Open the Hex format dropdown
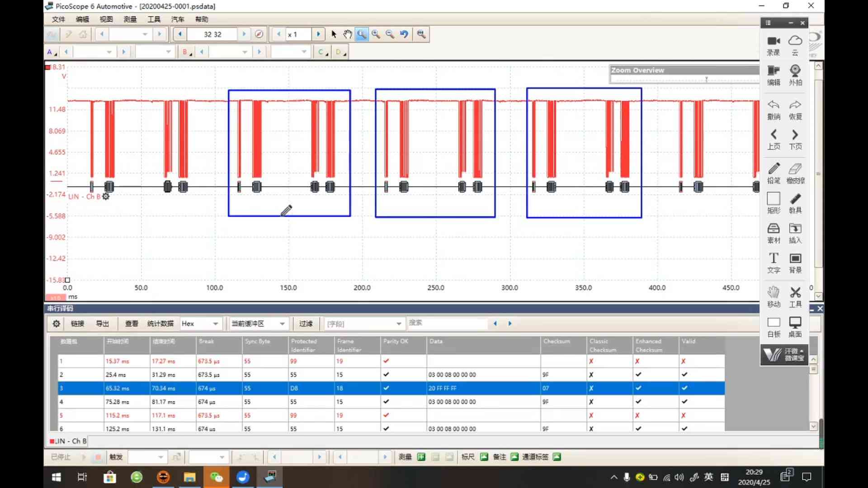This screenshot has height=488, width=868. point(215,324)
